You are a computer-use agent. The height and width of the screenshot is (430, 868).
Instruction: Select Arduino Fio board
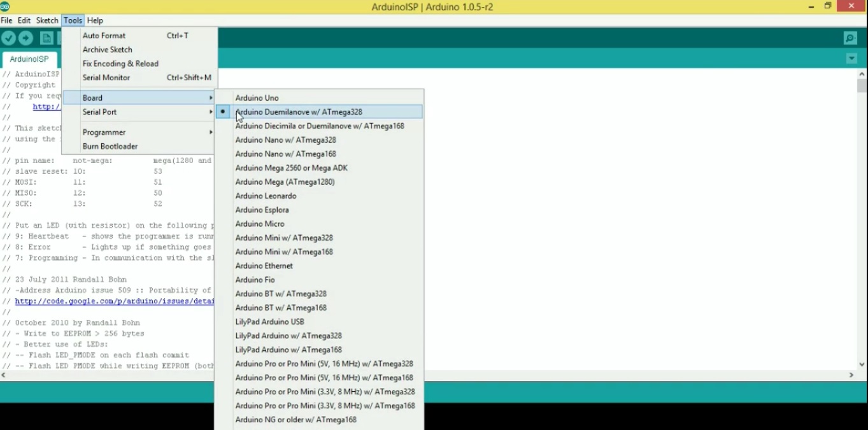click(319, 280)
